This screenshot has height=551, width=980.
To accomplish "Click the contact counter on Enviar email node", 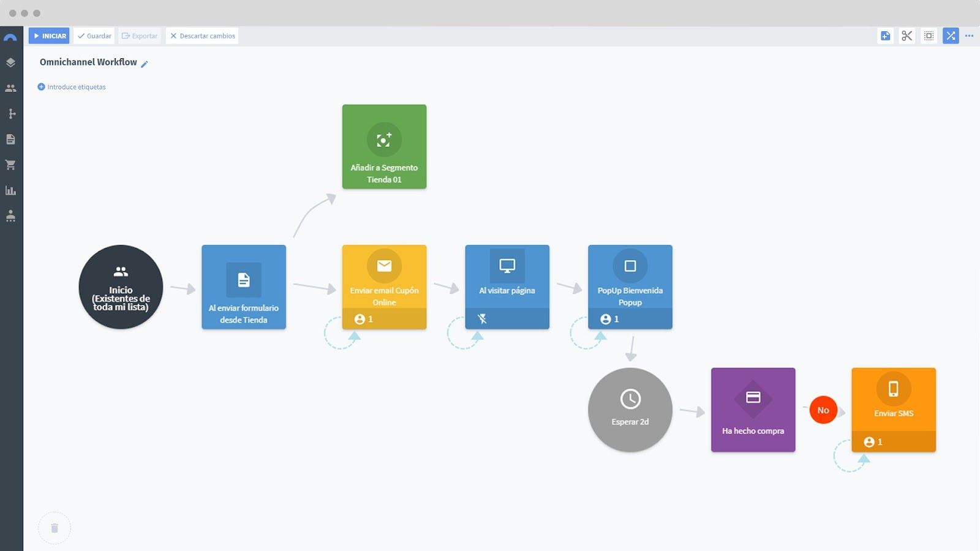I will pos(364,319).
